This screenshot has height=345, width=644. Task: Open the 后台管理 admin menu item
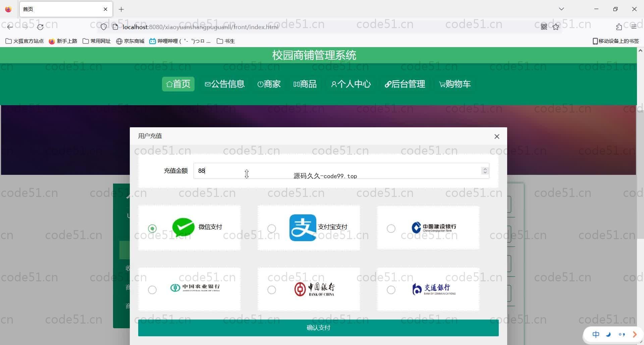(x=405, y=84)
